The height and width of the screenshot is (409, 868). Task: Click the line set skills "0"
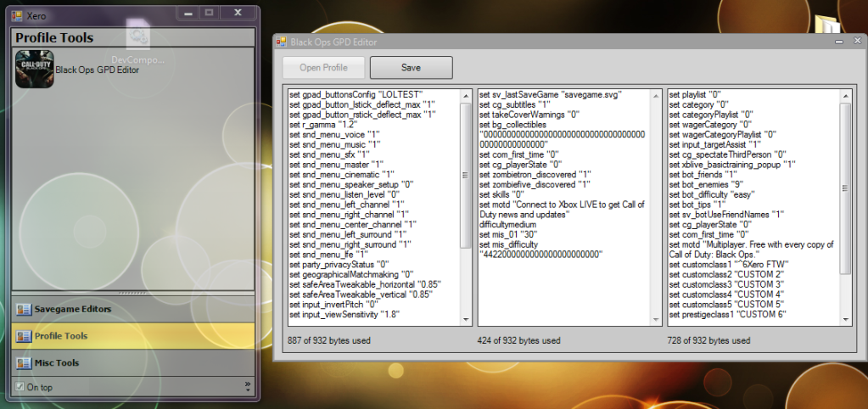click(x=501, y=194)
